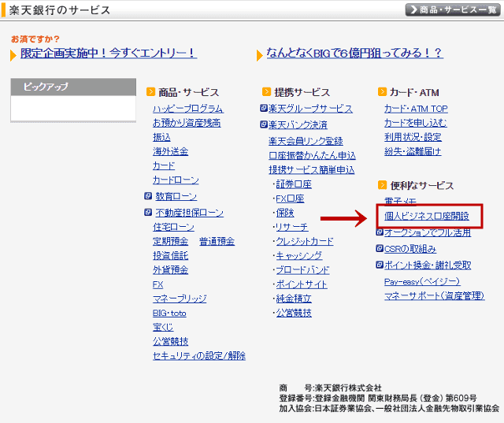Viewport: 504px width, 423px height.
Task: Open the FX口座 link
Action: click(290, 199)
